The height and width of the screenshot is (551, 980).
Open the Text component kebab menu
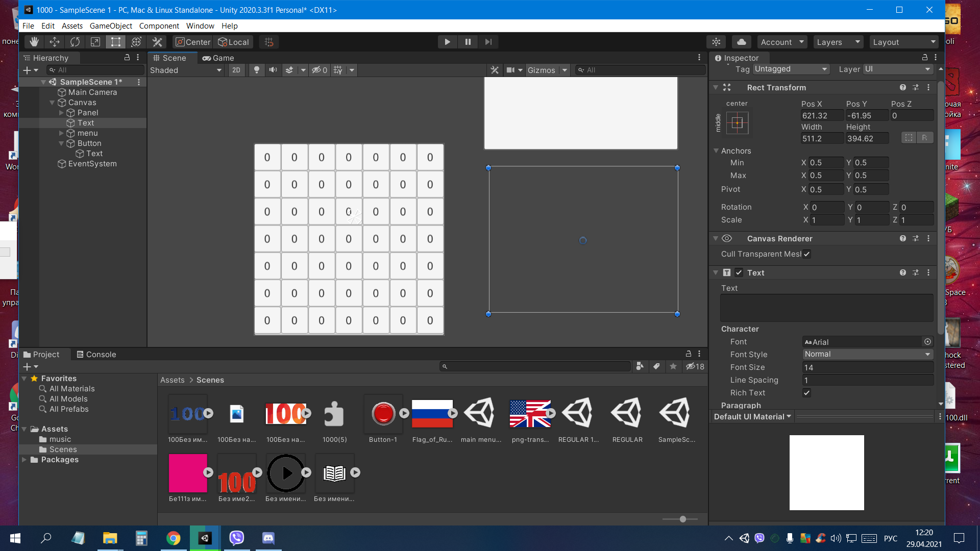[x=928, y=273]
